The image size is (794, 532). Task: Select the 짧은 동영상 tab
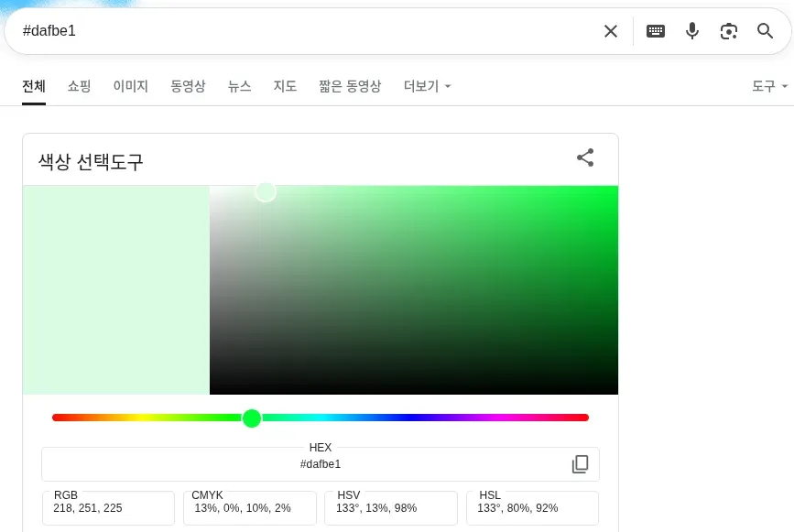tap(350, 86)
